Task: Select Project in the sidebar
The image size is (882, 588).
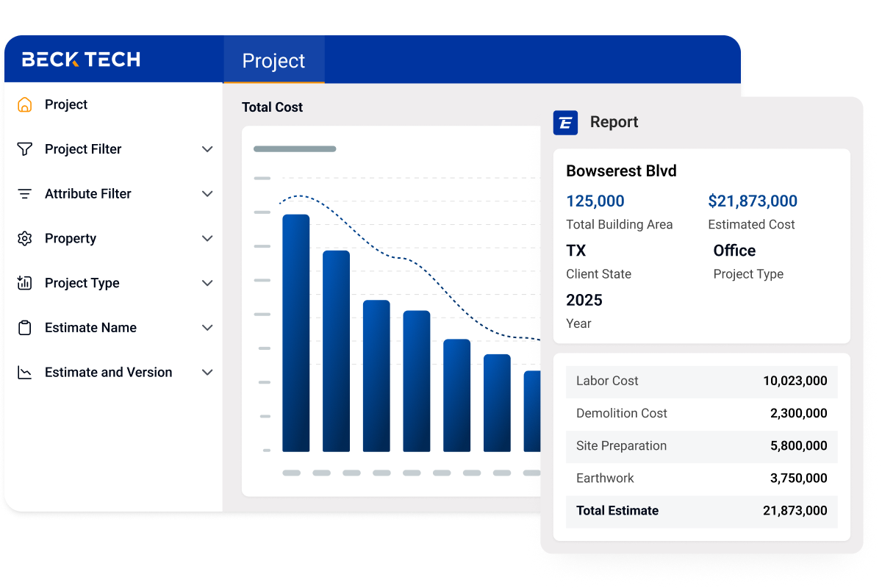Action: (x=66, y=104)
